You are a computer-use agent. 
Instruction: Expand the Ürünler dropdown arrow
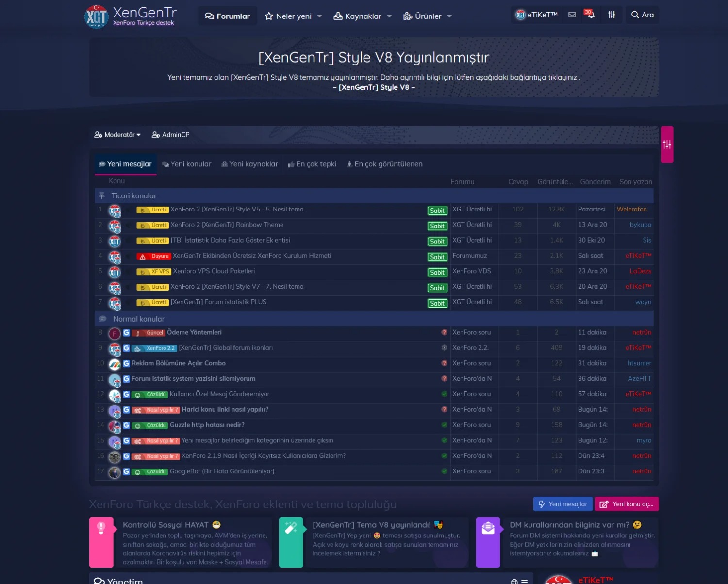click(449, 16)
